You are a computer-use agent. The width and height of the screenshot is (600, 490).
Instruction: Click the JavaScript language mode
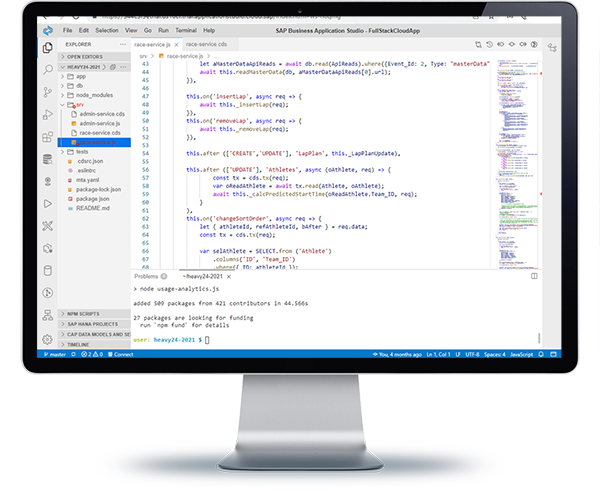pos(522,355)
